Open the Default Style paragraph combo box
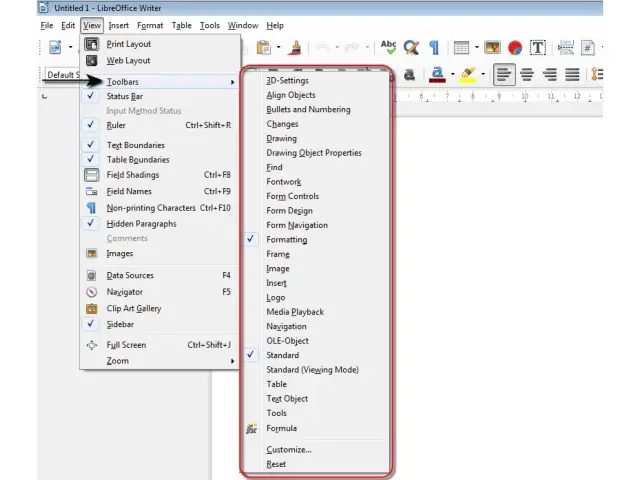 (62, 75)
